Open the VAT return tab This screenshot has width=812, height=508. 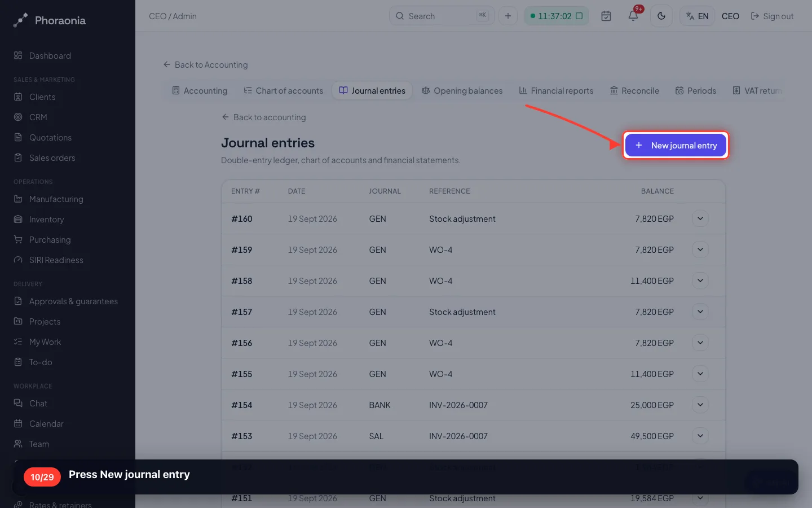pos(757,90)
